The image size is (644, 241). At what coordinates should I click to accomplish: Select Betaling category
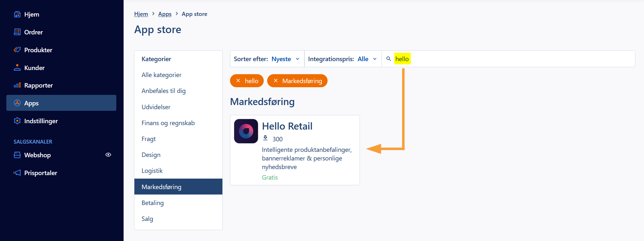pyautogui.click(x=178, y=203)
